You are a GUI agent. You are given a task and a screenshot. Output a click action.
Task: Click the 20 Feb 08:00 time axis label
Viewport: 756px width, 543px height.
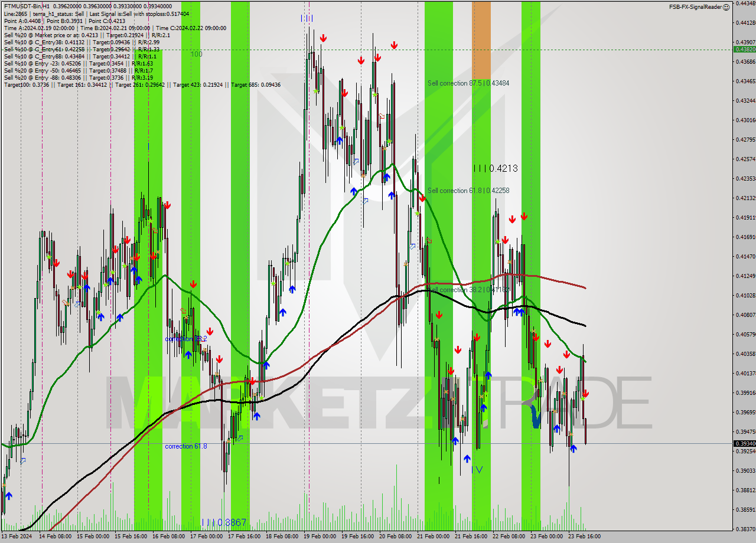point(395,537)
